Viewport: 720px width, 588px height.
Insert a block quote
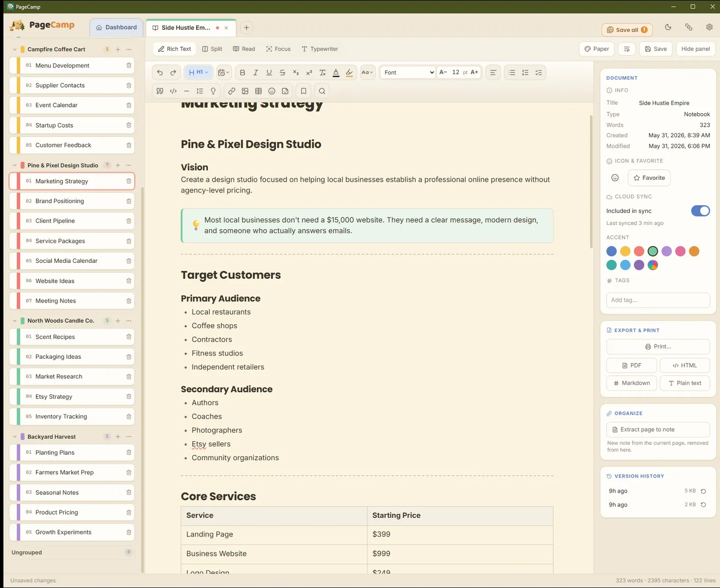(x=160, y=91)
